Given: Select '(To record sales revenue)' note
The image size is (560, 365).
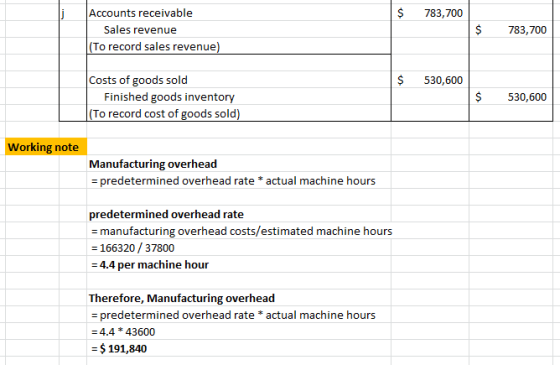Looking at the screenshot, I should 239,46.
